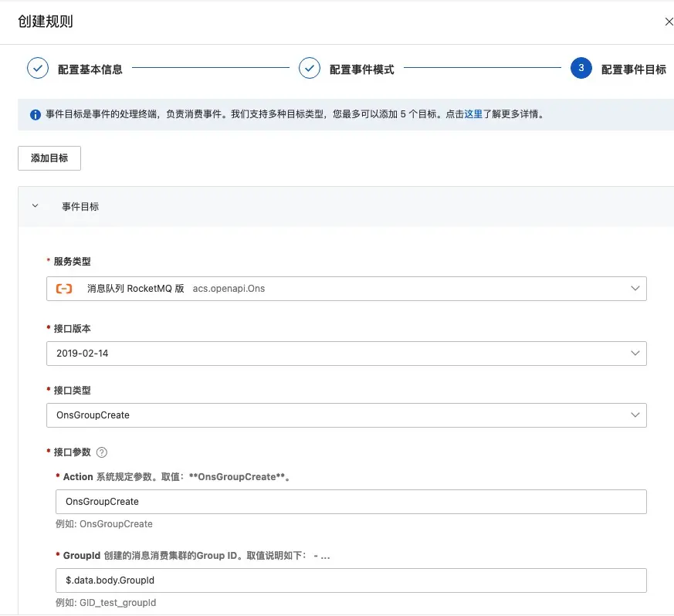Click the 接口类型 field label

point(73,391)
